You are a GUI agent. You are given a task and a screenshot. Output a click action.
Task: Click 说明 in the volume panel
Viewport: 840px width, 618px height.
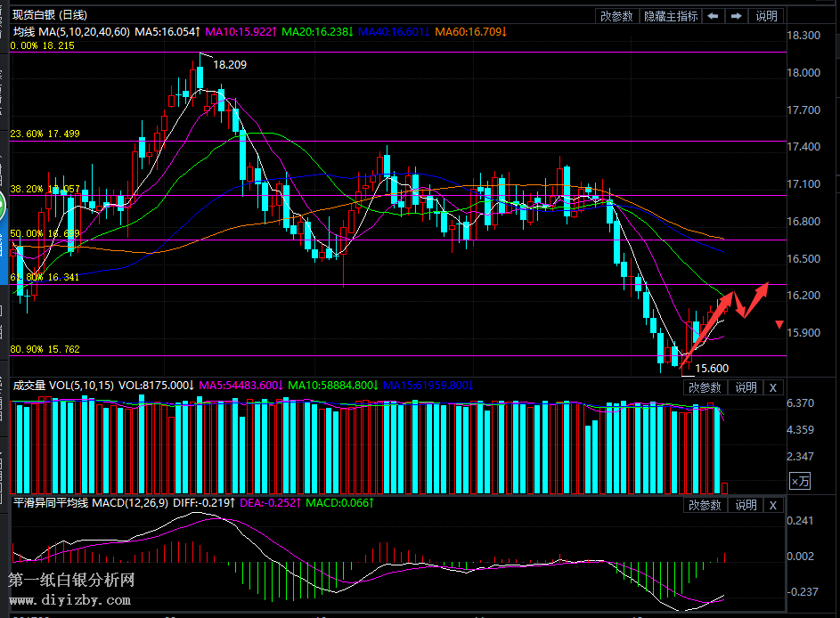[x=745, y=387]
